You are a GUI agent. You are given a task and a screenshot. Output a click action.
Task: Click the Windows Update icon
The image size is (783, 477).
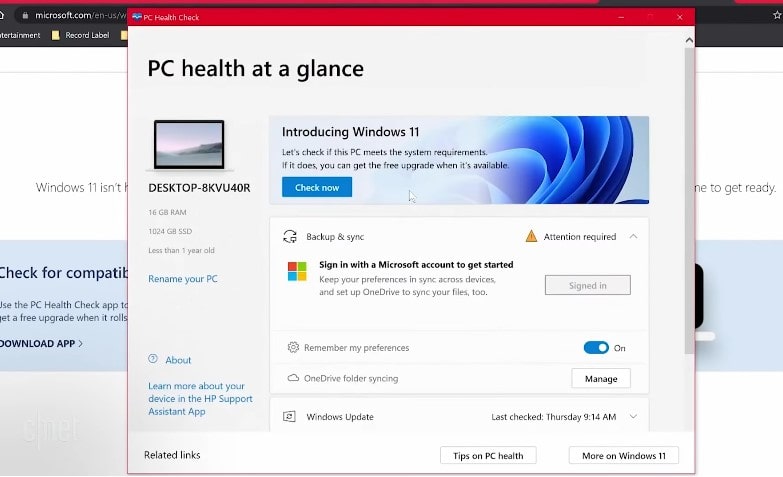[289, 417]
